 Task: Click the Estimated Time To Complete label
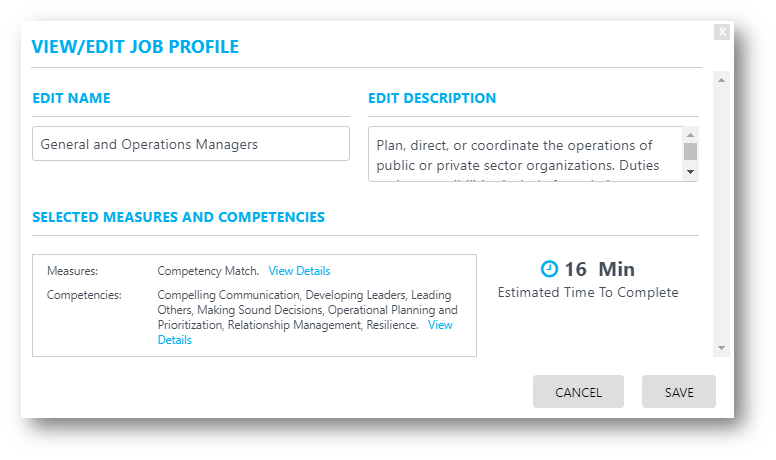pyautogui.click(x=588, y=293)
